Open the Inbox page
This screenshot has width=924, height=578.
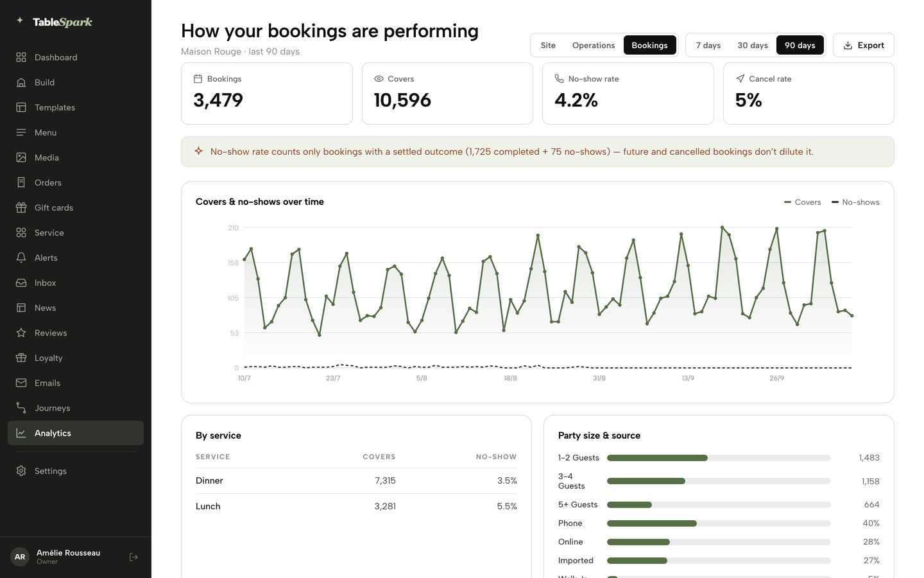[76, 283]
